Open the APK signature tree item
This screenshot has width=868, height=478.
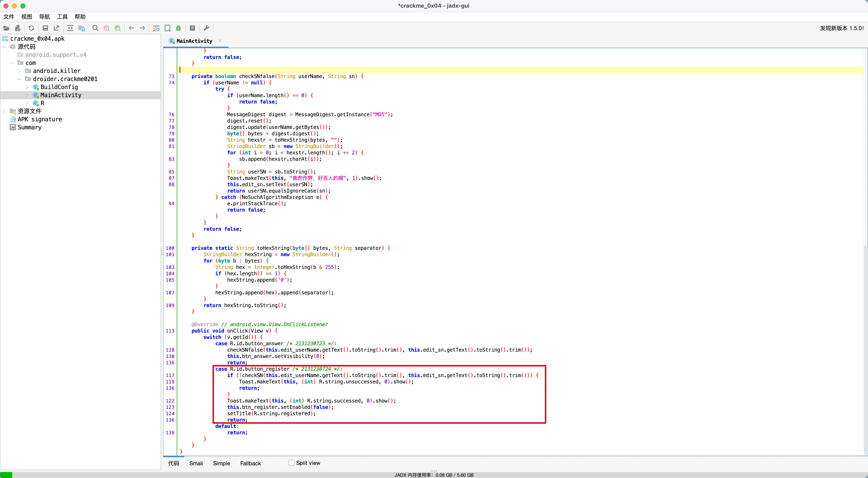click(39, 119)
